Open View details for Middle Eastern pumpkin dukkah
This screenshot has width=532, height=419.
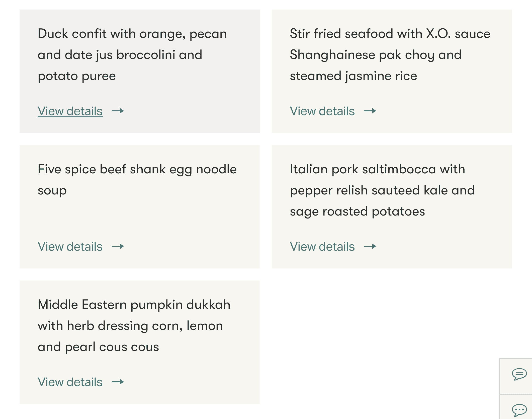(x=70, y=382)
